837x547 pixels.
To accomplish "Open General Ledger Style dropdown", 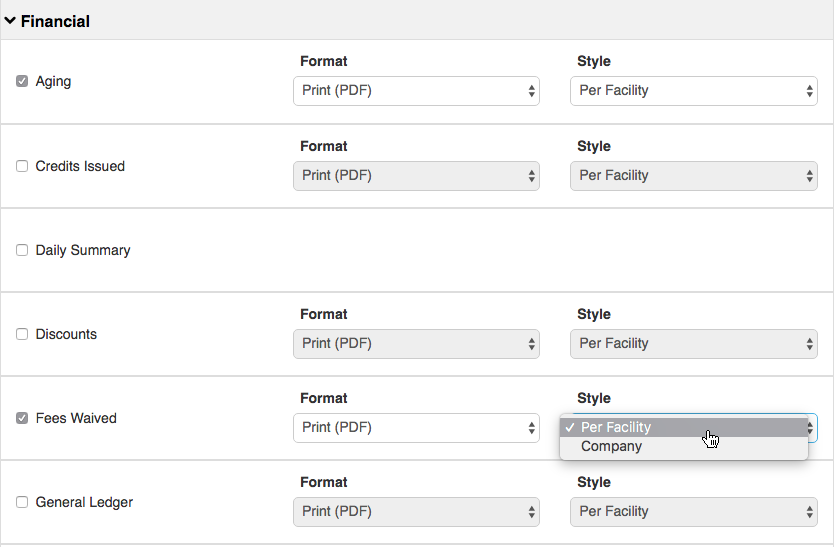I will pos(694,512).
